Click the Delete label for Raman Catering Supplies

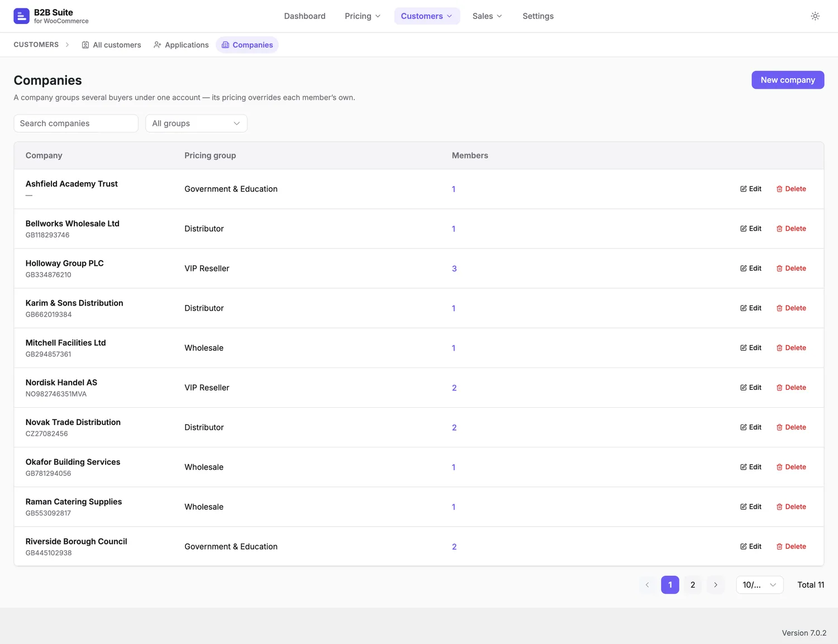point(796,507)
